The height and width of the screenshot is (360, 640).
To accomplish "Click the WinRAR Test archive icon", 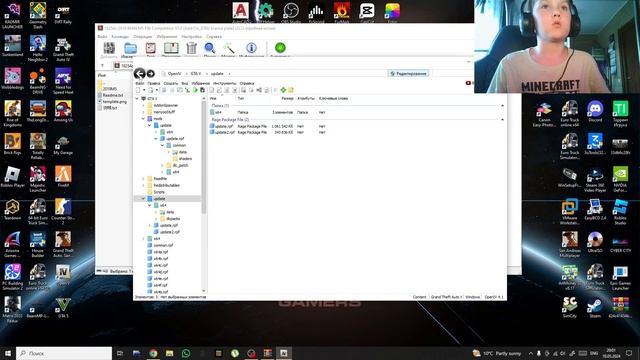I will tap(151, 48).
